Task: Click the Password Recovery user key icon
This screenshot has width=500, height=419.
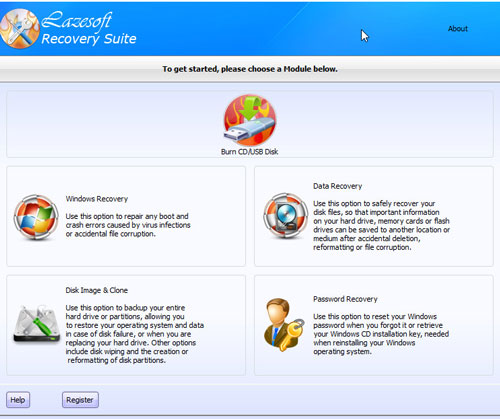Action: 284,324
